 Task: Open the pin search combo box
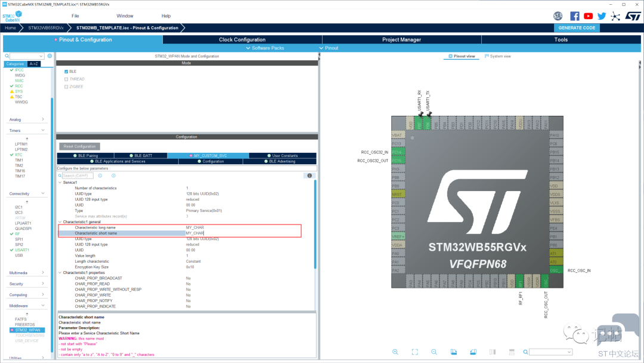tap(551, 352)
